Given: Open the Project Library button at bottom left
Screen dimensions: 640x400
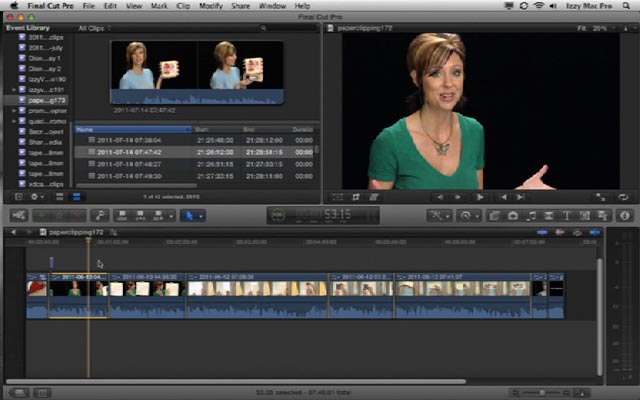Looking at the screenshot, I should 19,393.
